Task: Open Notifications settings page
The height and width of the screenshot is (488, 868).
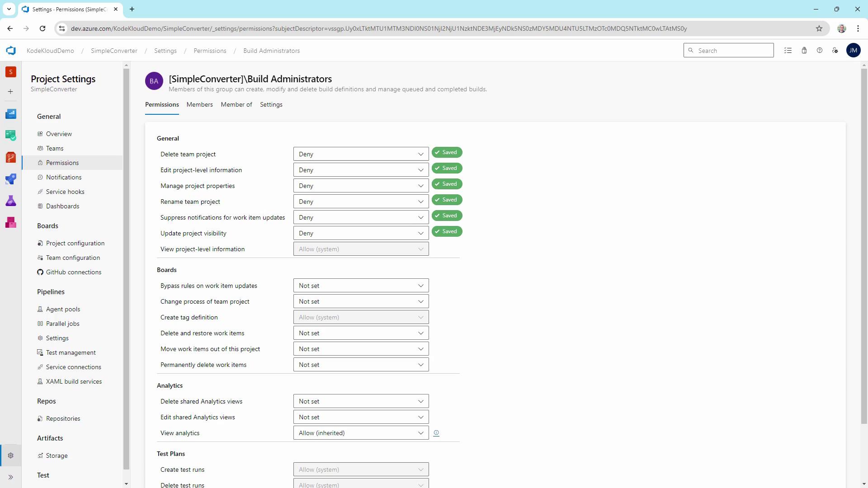Action: (64, 177)
